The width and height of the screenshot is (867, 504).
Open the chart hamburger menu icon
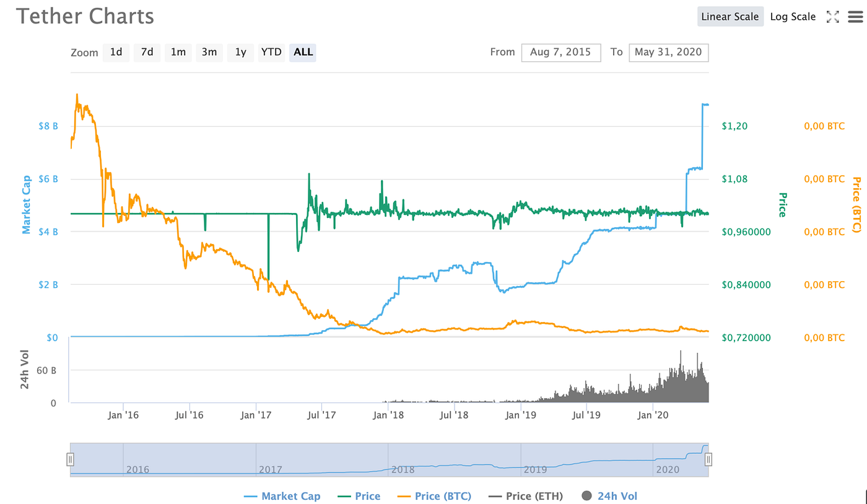(855, 17)
